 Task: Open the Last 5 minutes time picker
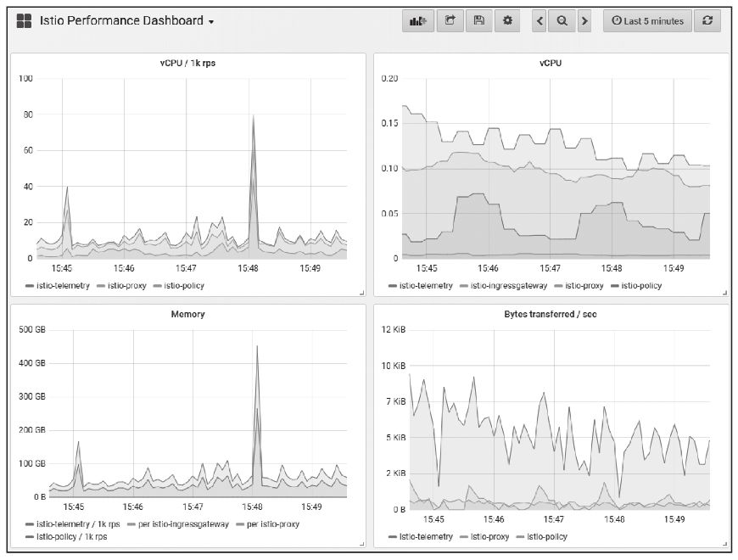(x=647, y=21)
